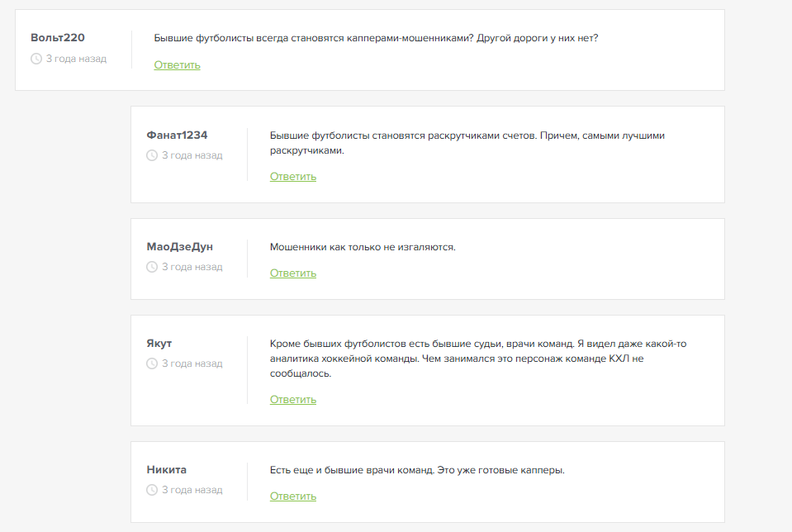
Task: Reply to МаоДзеДун's comment about мошенники
Action: point(292,273)
